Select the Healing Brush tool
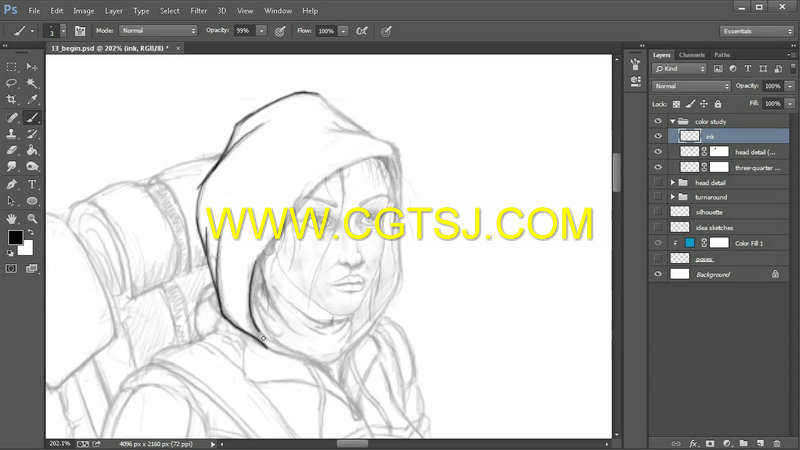This screenshot has width=800, height=450. [11, 118]
